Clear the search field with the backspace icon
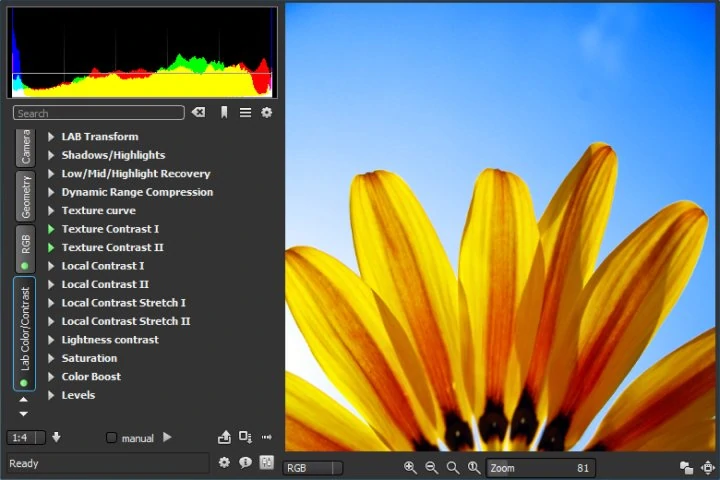720x480 pixels. pyautogui.click(x=198, y=112)
